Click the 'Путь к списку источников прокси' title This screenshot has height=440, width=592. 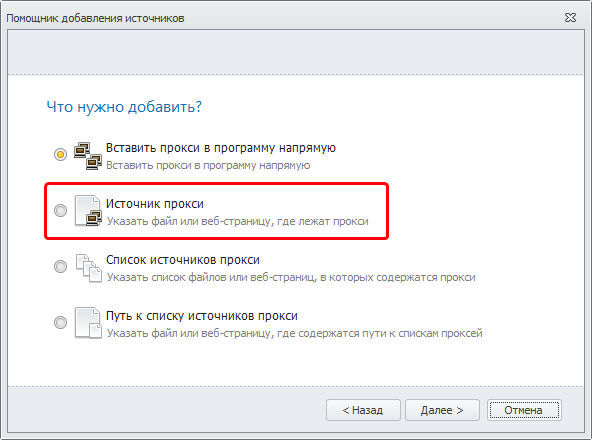pyautogui.click(x=202, y=316)
